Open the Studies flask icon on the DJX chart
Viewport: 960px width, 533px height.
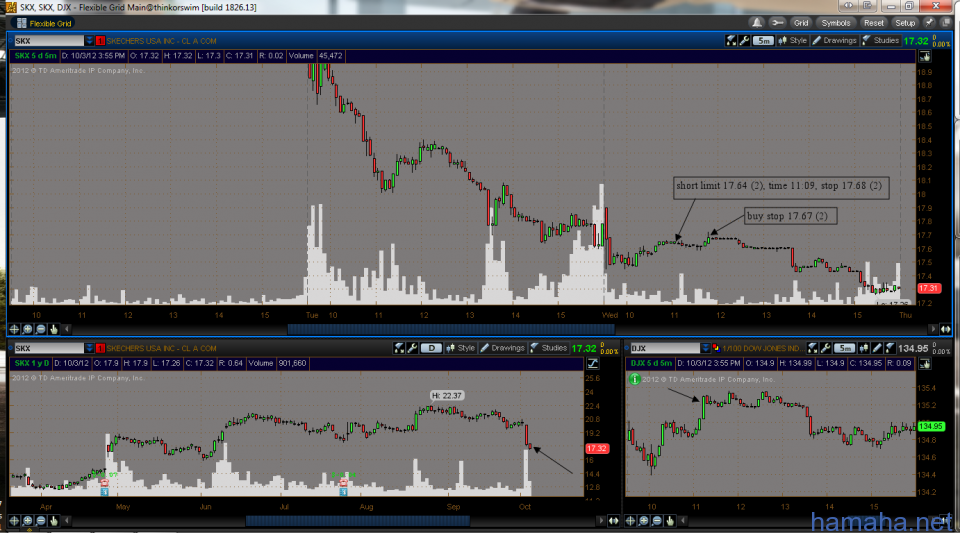[x=890, y=348]
